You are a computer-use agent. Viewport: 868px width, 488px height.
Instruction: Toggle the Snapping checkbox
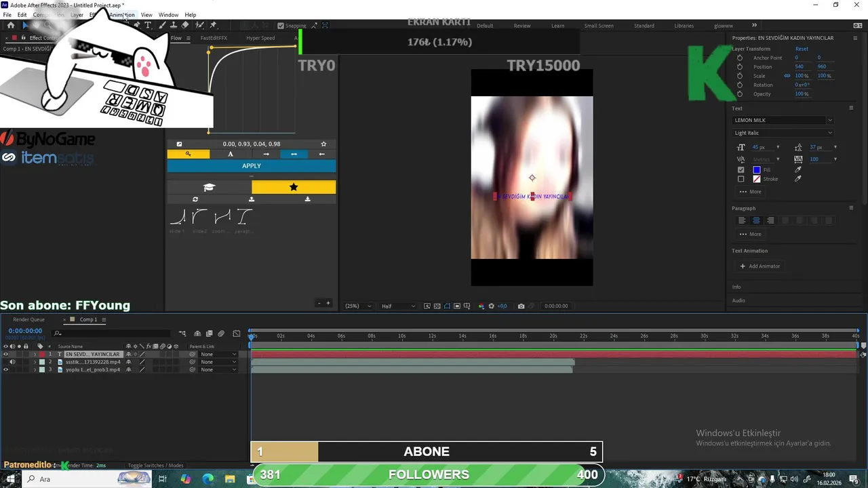click(281, 26)
